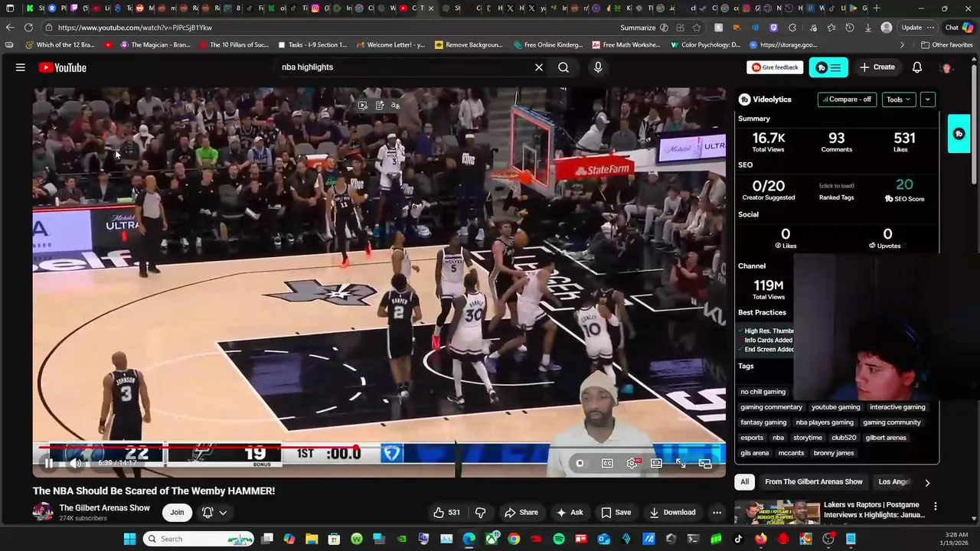Mute the video volume speaker icon

pos(75,463)
